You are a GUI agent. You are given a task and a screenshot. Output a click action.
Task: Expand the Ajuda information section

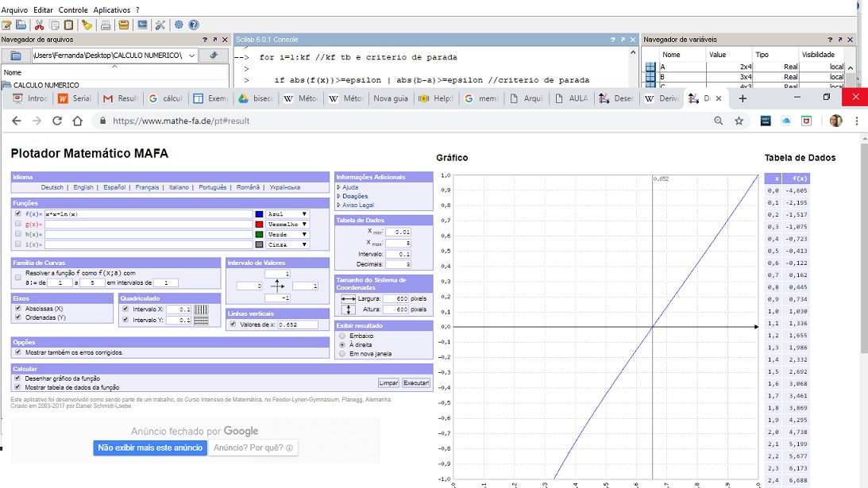coord(350,187)
